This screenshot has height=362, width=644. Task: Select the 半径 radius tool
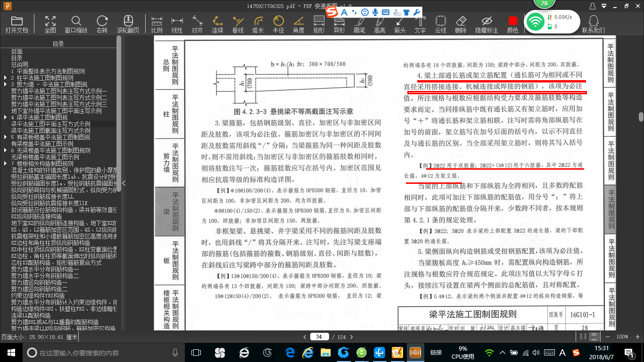(278, 24)
